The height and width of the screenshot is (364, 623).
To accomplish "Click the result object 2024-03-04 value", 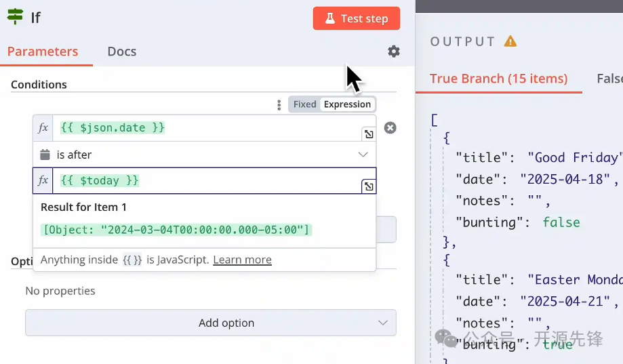I will click(x=176, y=230).
